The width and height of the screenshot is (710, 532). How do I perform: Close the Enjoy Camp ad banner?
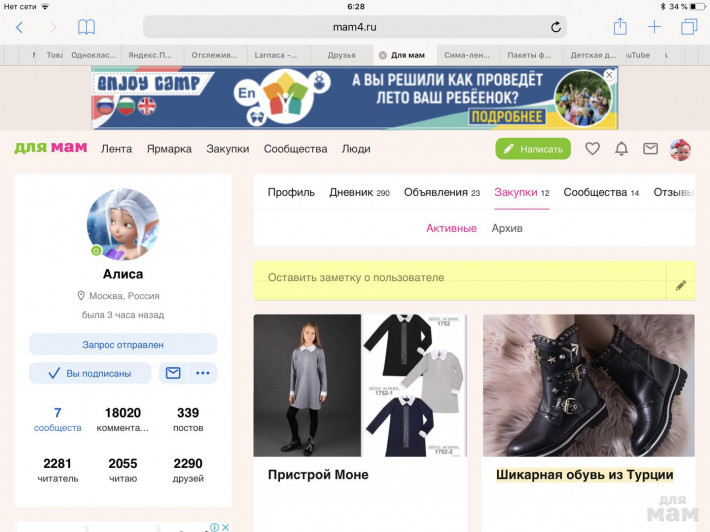609,74
